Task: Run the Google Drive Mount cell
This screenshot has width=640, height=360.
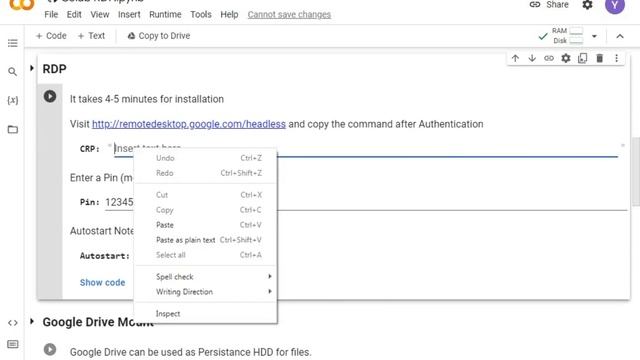Action: 50,349
